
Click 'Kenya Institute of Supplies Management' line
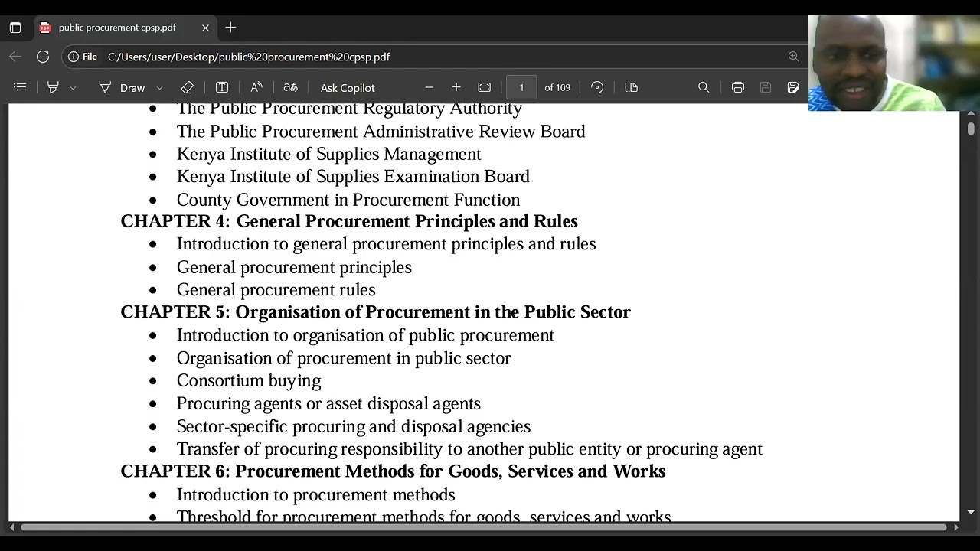329,155
